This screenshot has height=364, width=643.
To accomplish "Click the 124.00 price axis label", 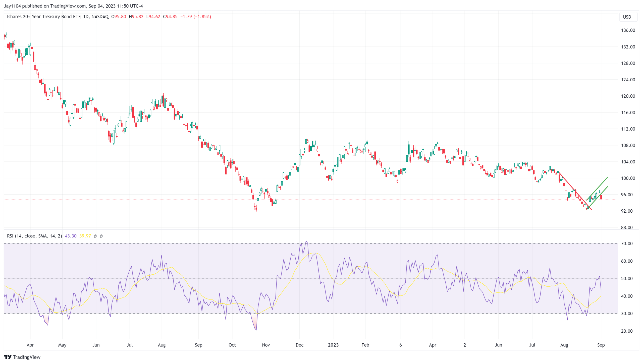I will (628, 80).
